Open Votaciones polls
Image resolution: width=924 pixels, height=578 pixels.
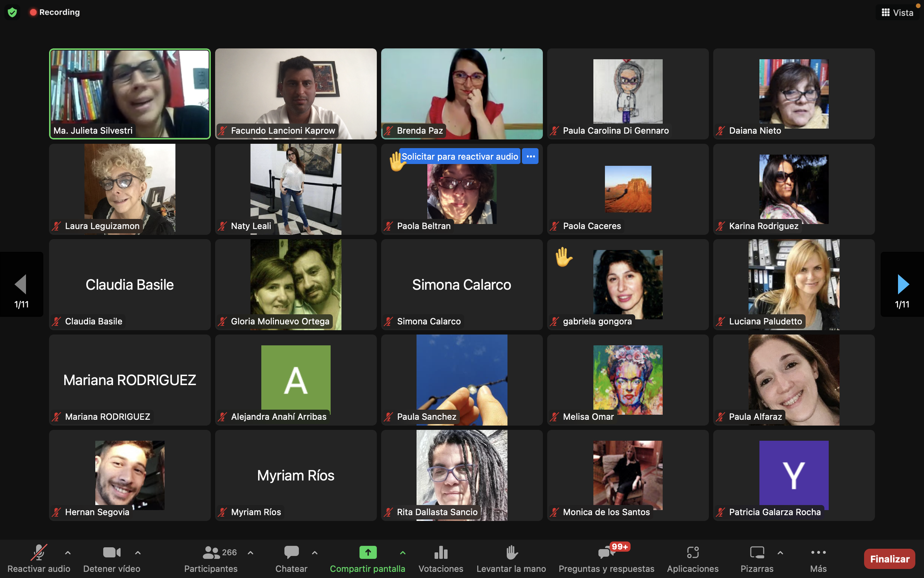[x=441, y=558]
